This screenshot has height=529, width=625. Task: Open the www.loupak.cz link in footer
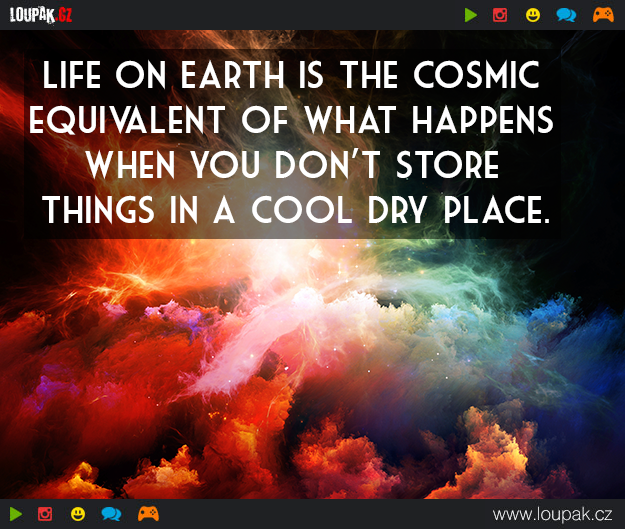pos(552,514)
